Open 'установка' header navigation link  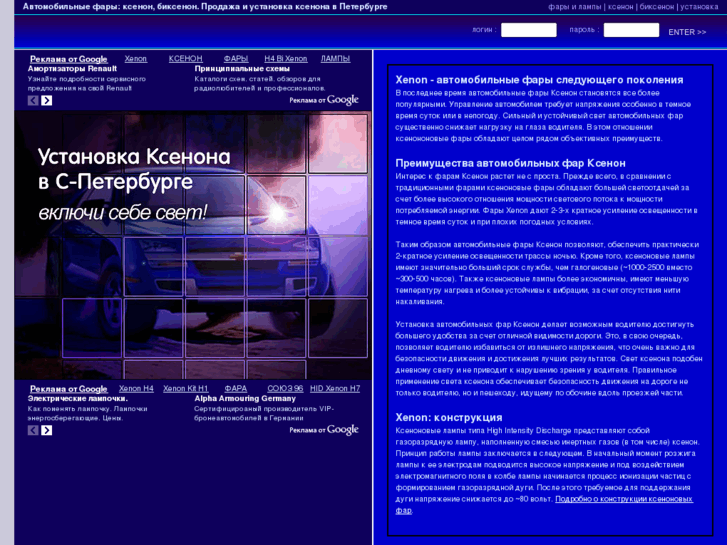[x=699, y=7]
